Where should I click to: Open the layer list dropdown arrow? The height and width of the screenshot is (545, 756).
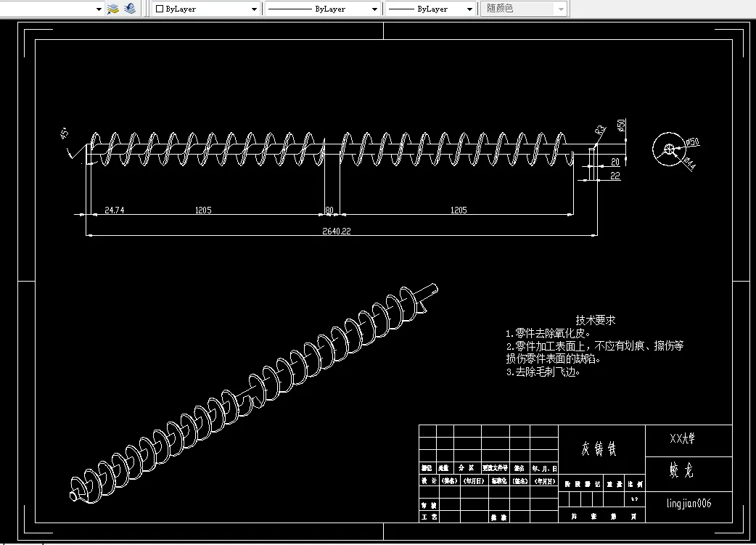tap(99, 9)
